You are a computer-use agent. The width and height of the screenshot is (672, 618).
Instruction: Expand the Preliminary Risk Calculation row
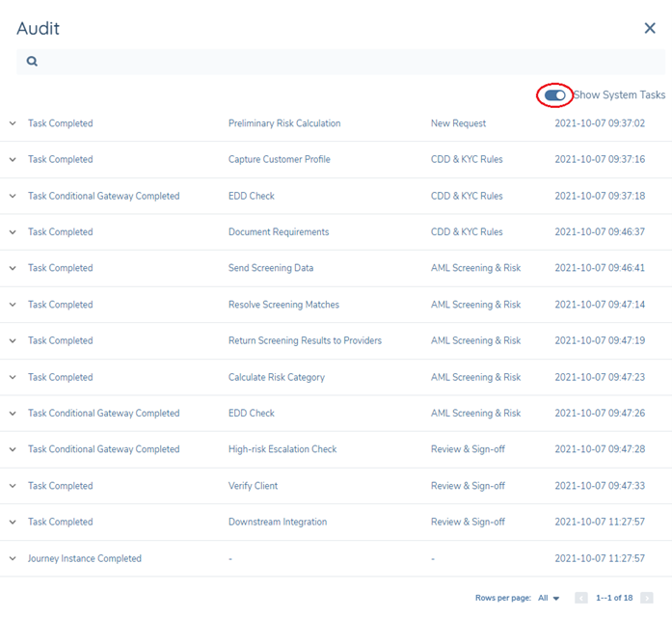point(13,123)
